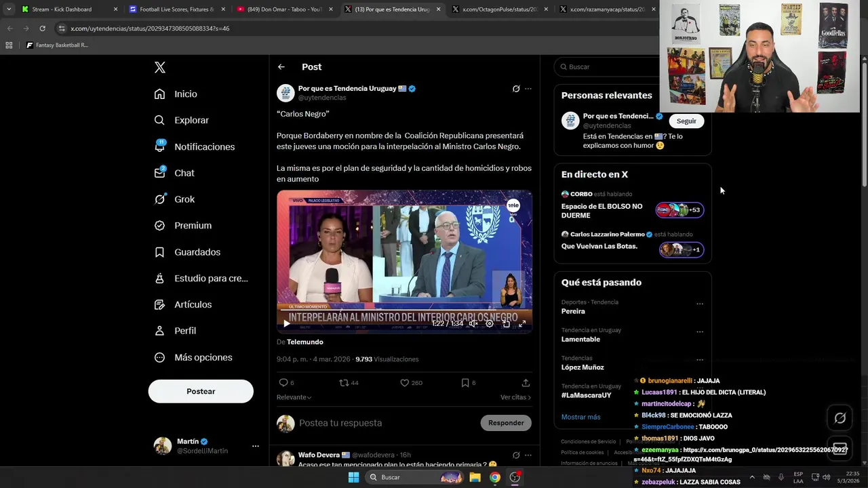Open three-dot menu on Wafo Devera reply

(528, 455)
